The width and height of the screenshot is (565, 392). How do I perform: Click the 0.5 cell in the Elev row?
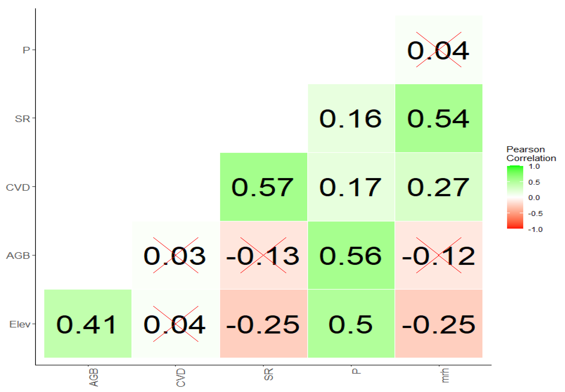pos(351,324)
